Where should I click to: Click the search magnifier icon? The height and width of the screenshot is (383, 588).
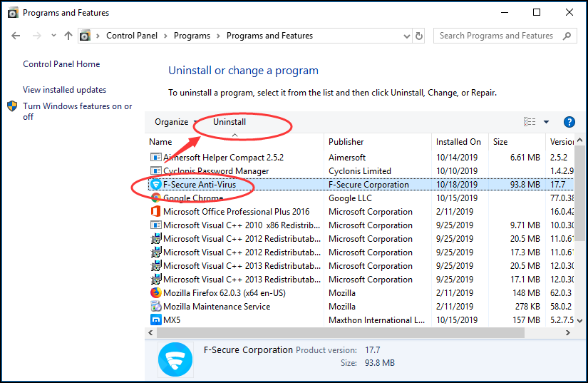567,36
